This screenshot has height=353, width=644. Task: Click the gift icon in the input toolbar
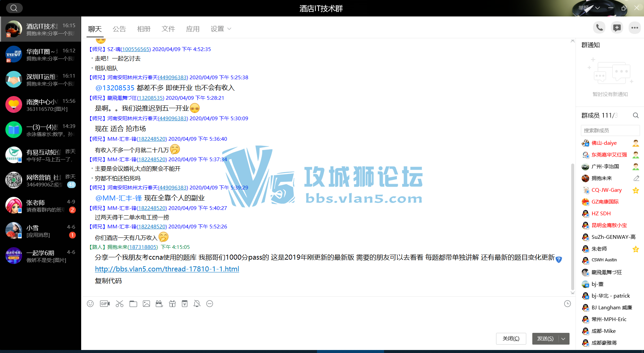tap(172, 304)
